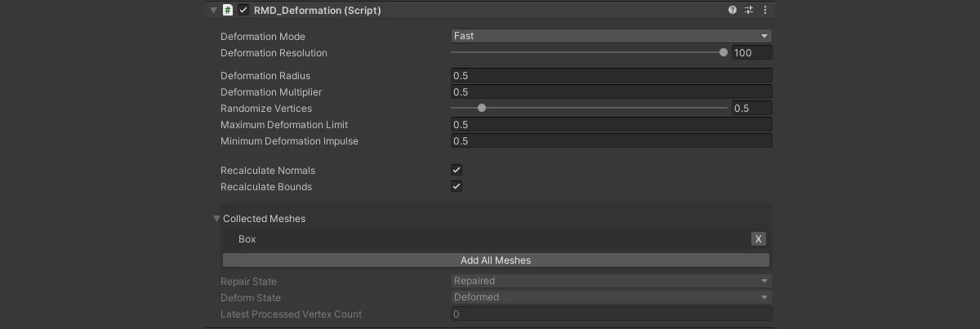Open the Deformation Mode dropdown

coord(611,36)
